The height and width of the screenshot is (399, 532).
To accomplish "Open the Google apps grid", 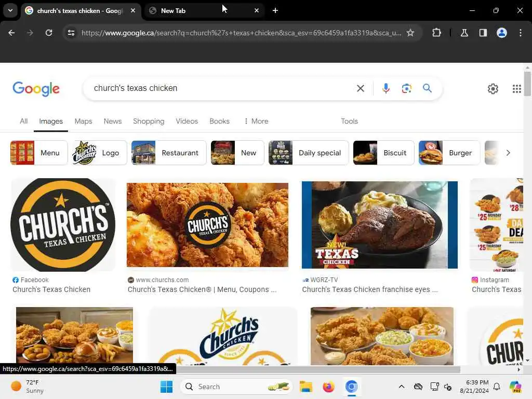I will [x=517, y=88].
